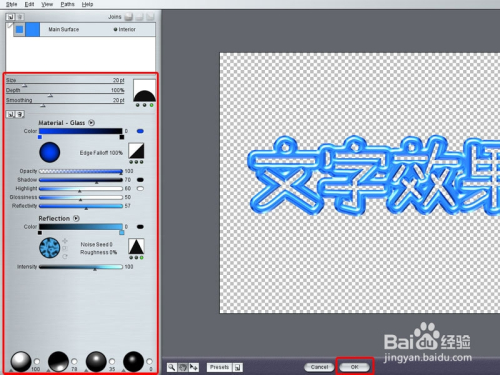
Task: Click the scale icon beside the reflection map
Action: pos(65,248)
